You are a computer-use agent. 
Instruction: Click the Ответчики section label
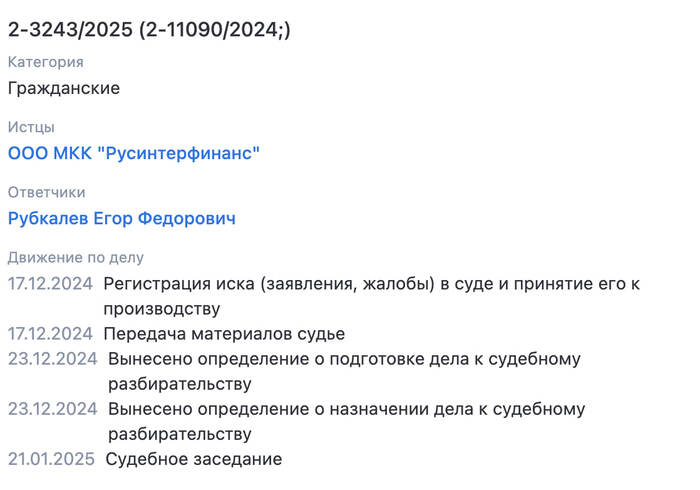click(46, 192)
